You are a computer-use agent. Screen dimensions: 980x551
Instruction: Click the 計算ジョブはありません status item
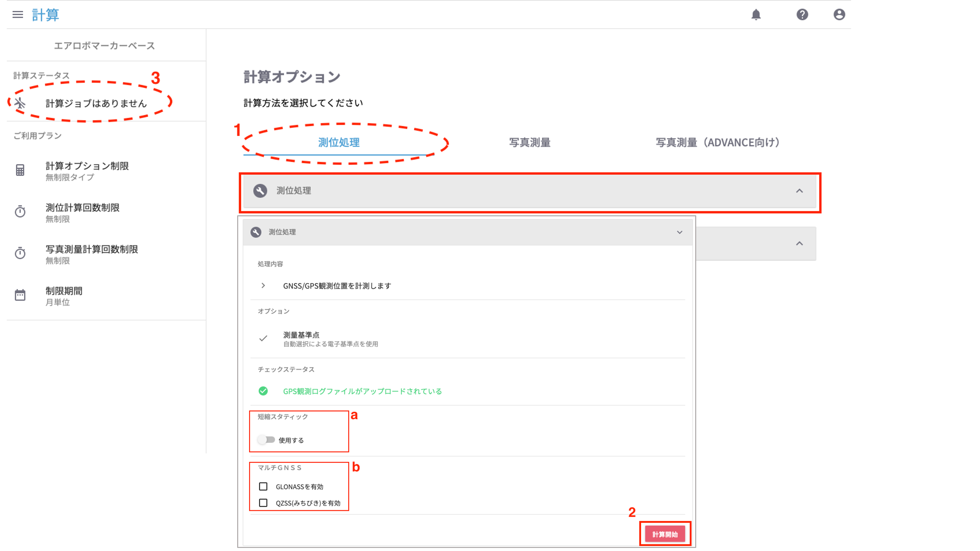click(x=96, y=103)
